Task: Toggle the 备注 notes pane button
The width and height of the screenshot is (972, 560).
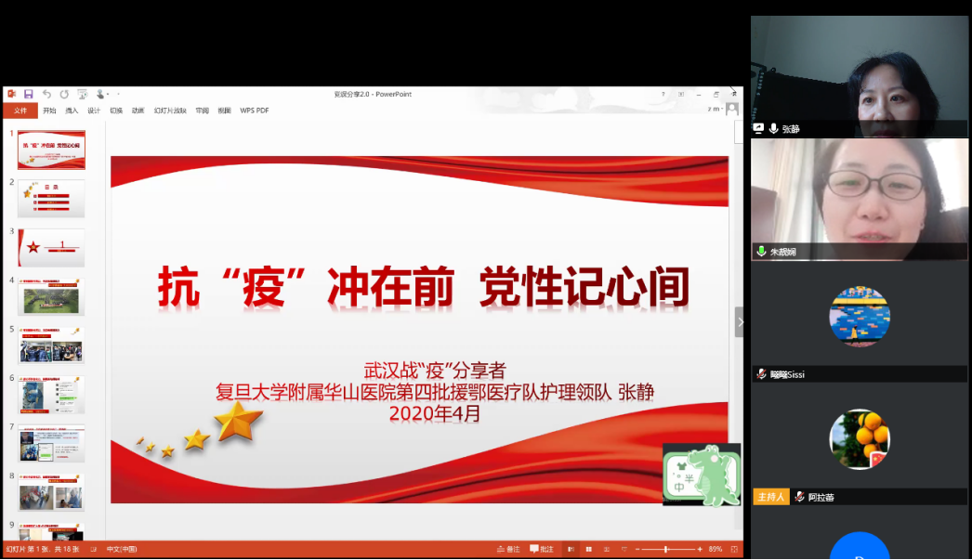Action: [508, 550]
